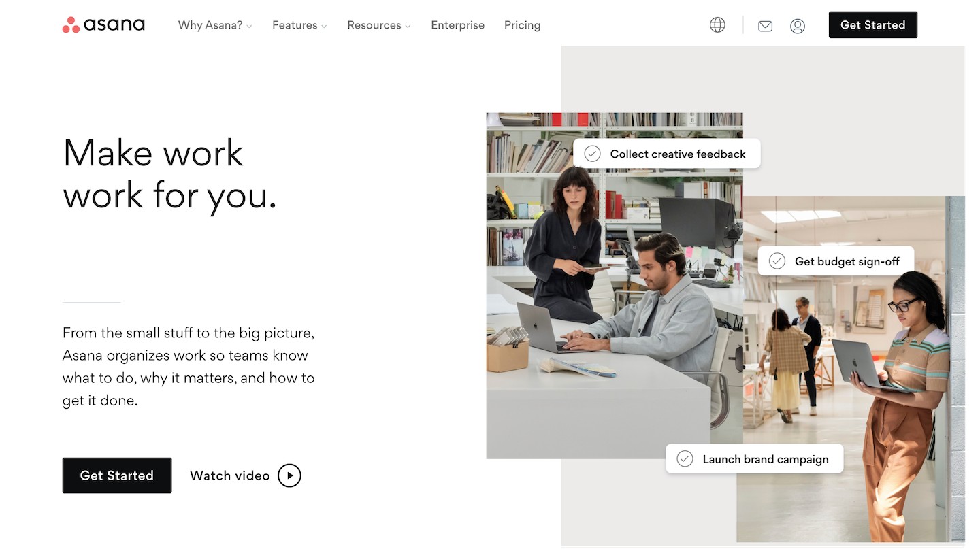This screenshot has width=980, height=551.
Task: Click the Watch video link text
Action: [x=230, y=475]
